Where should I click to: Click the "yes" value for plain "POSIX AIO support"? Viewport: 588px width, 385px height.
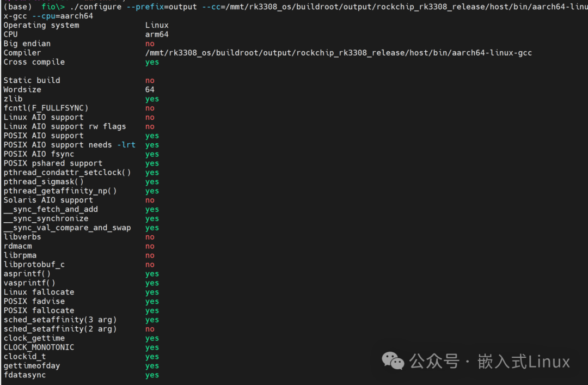[x=152, y=136]
